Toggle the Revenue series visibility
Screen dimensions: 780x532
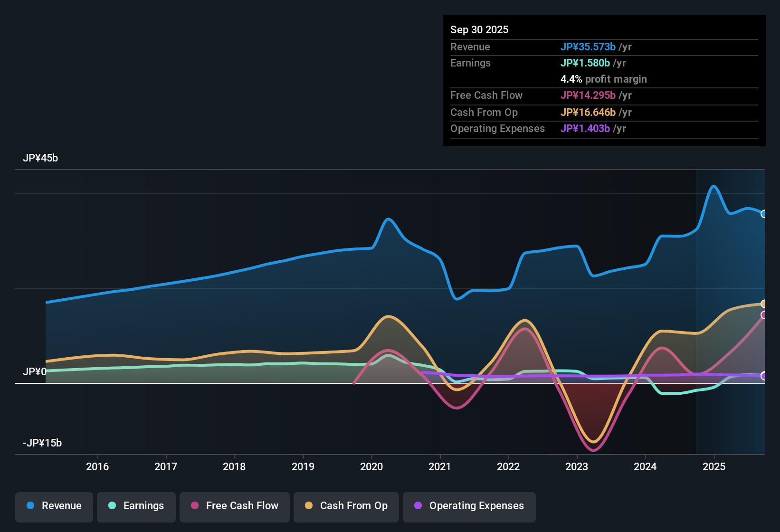[54, 506]
